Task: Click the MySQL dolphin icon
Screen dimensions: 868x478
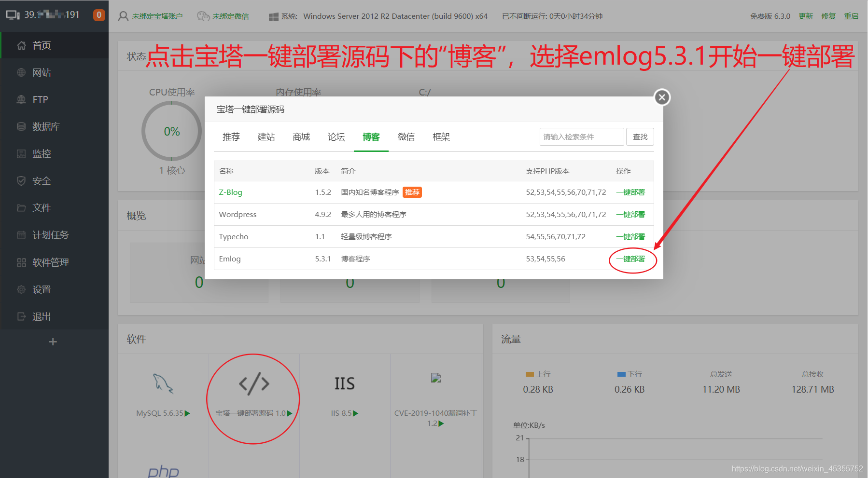Action: coord(163,383)
